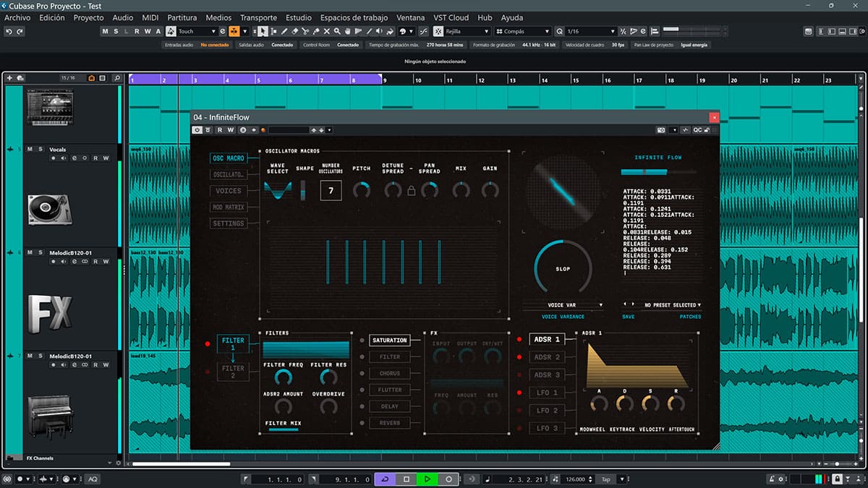Click the Undo arrow in the toolbar
This screenshot has height=488, width=868.
[x=9, y=31]
